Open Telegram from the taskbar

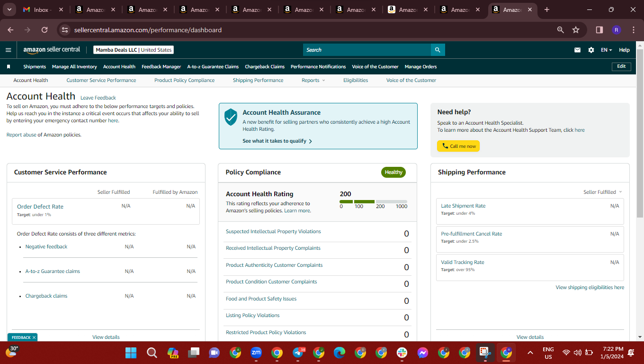pyautogui.click(x=298, y=353)
